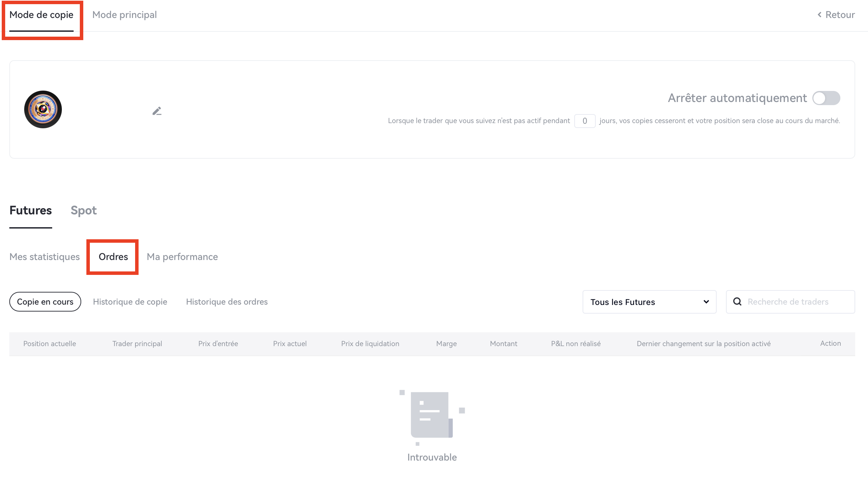868x482 pixels.
Task: Switch to the Spot tab
Action: click(84, 210)
